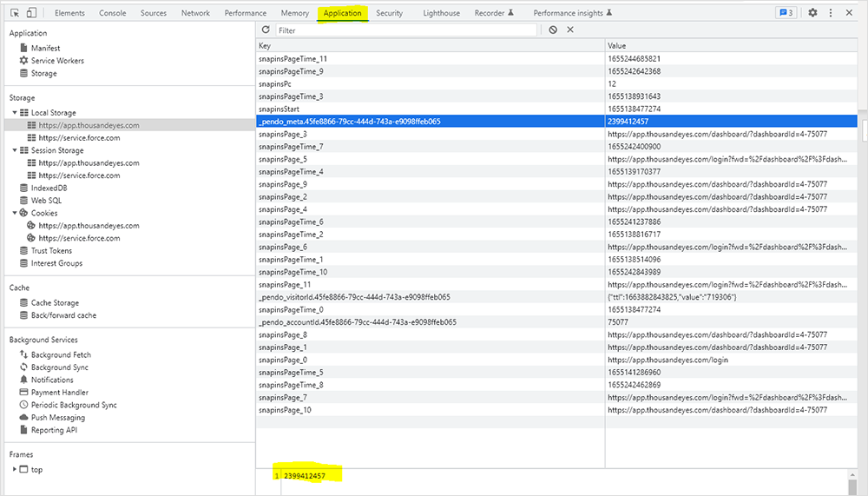
Task: Click the inspect element selector icon
Action: (15, 13)
